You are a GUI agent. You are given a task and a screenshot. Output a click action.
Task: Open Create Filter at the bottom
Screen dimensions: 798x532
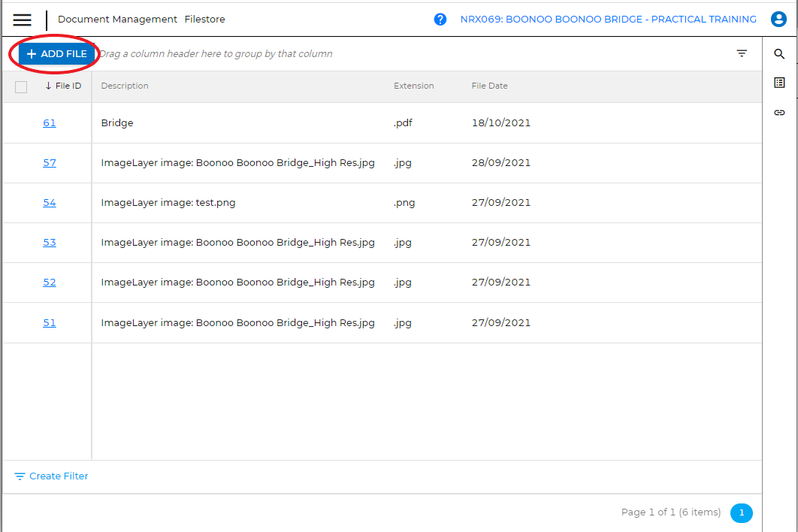coord(50,476)
